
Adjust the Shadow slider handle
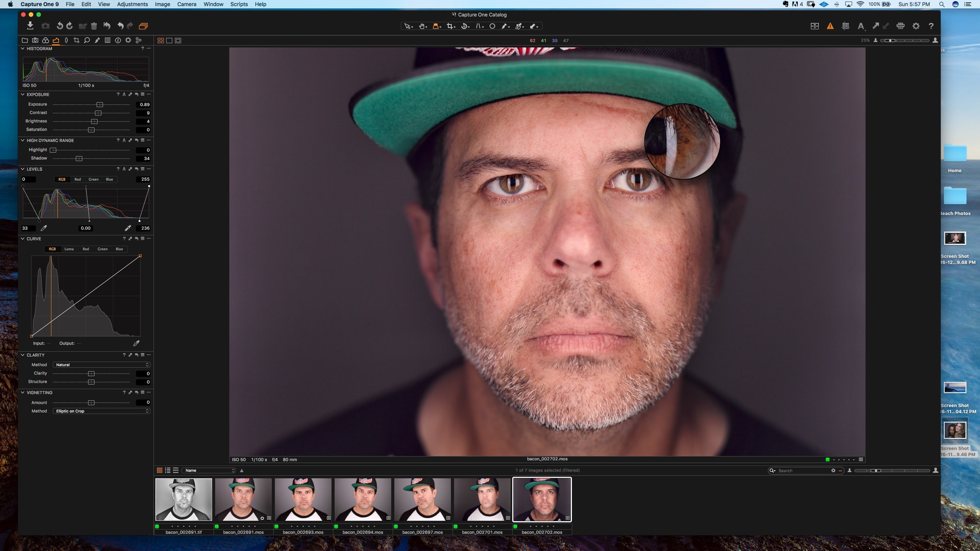79,159
